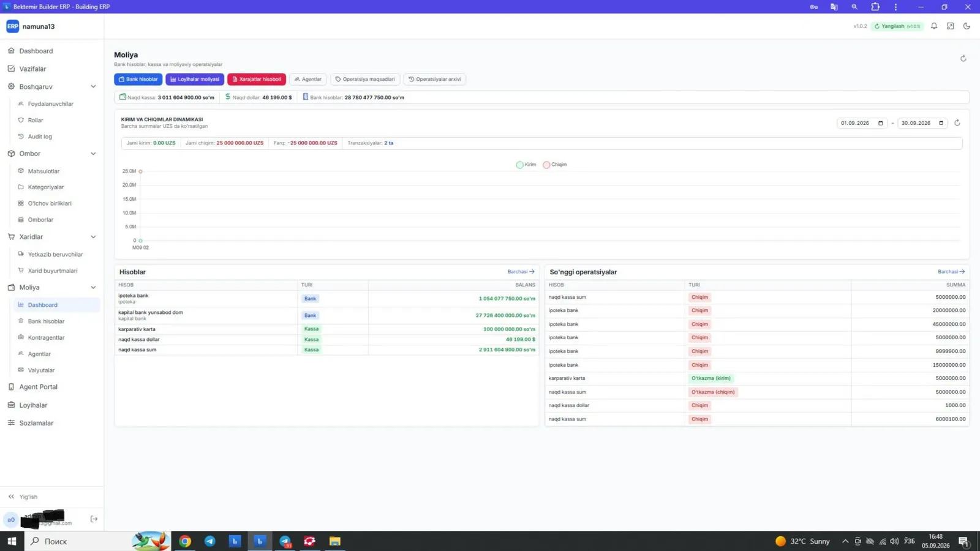Click Barchasi link in Hisoblar panel
The height and width of the screenshot is (551, 980).
521,272
